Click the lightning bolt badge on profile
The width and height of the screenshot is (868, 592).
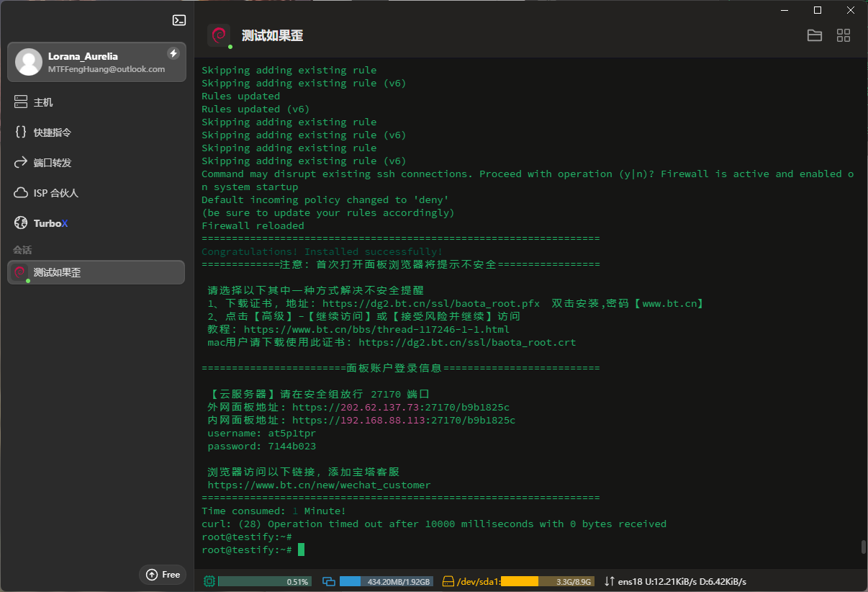[173, 53]
